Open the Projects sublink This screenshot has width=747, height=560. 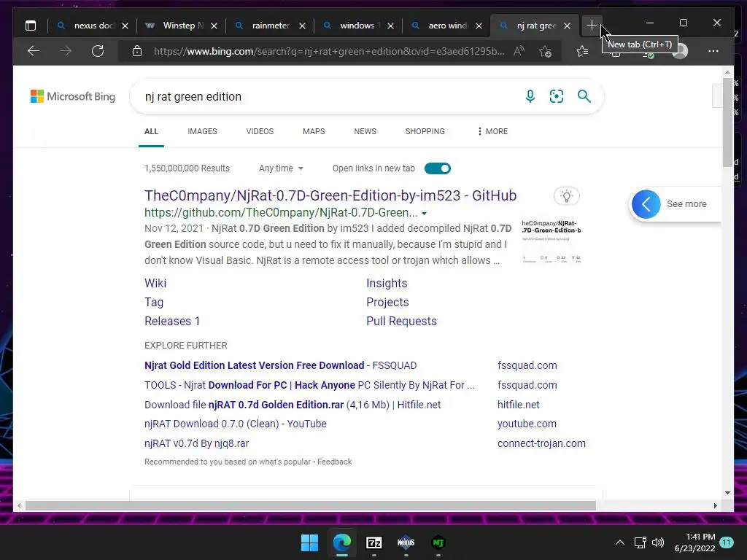(x=387, y=303)
